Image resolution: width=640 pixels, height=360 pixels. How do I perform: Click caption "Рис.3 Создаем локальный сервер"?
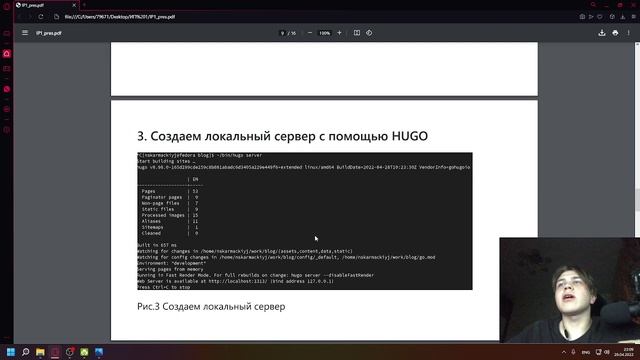point(211,307)
